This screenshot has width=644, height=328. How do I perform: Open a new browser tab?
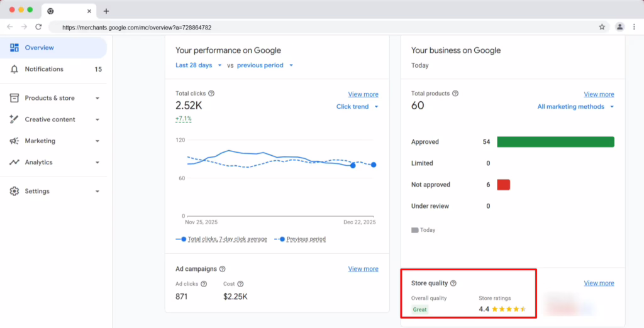106,11
